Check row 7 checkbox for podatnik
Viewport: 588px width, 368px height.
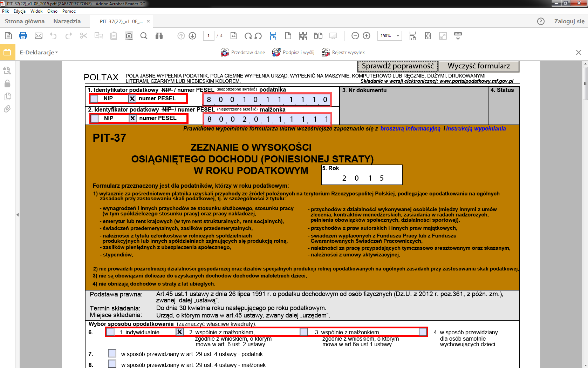click(112, 353)
